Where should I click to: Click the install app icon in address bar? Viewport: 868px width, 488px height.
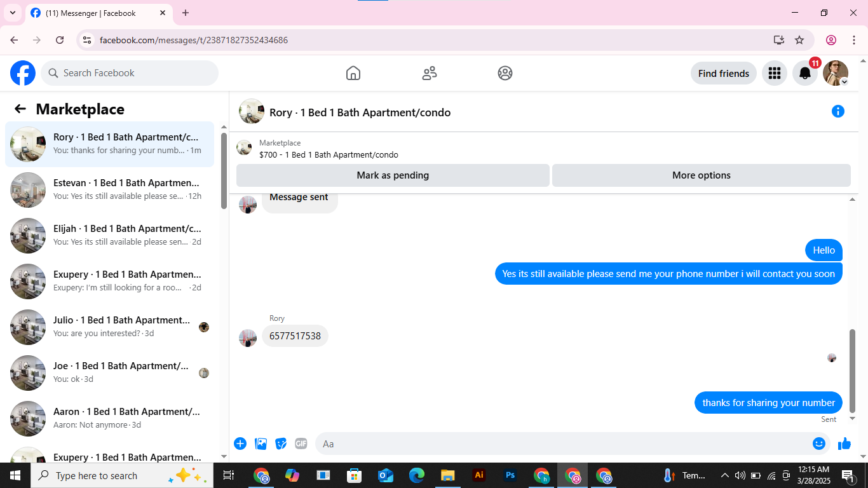tap(779, 40)
